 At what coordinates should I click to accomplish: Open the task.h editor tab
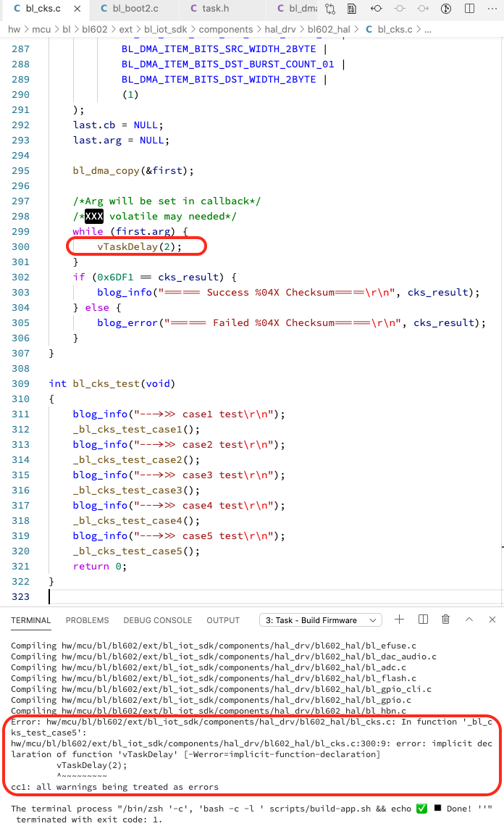[x=215, y=9]
